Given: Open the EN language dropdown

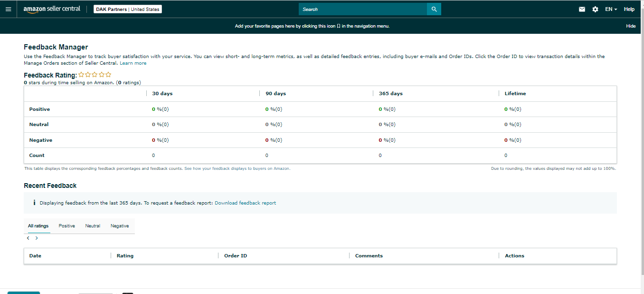Looking at the screenshot, I should click(x=611, y=9).
